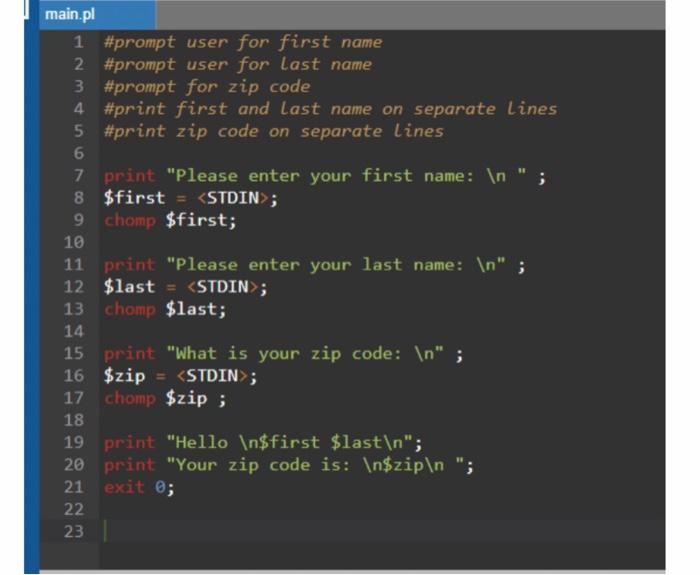Click line number 6 in the gutter
This screenshot has width=700, height=575.
click(79, 153)
